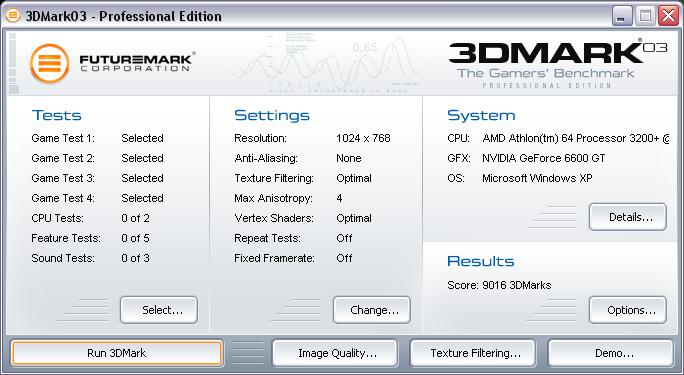684x375 pixels.
Task: Click the Vertex Shaders value Optimal
Action: pos(354,218)
